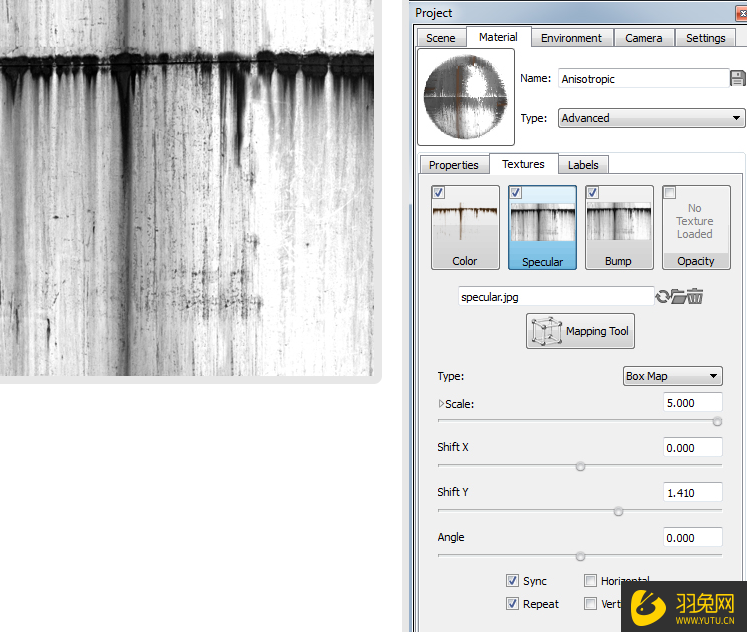Click the Shift Y slider handle
This screenshot has height=632, width=747.
[618, 511]
